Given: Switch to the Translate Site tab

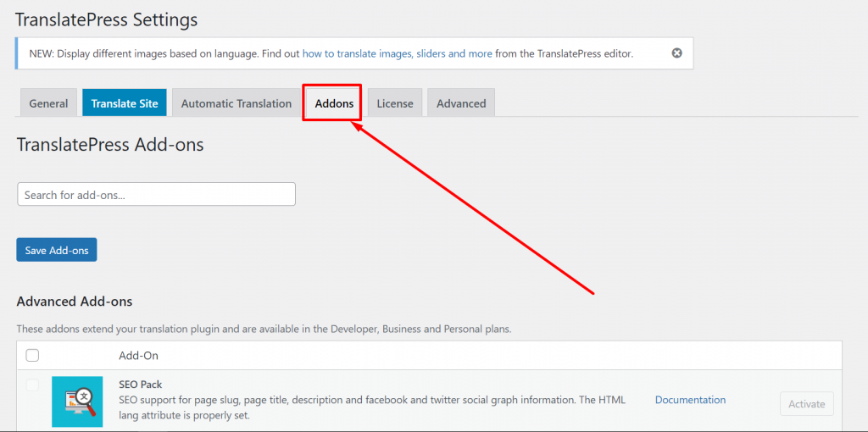Looking at the screenshot, I should [125, 103].
